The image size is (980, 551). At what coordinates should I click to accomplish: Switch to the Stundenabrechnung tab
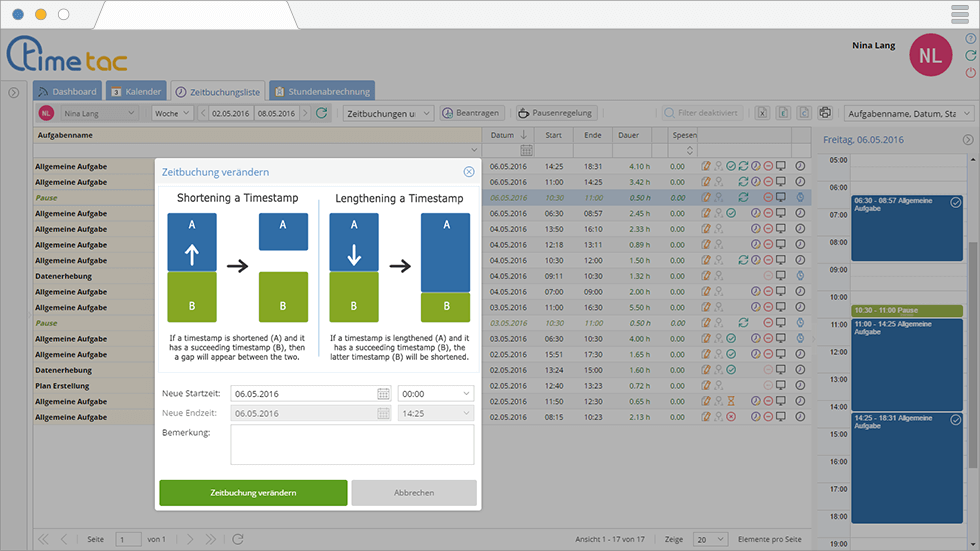(321, 92)
